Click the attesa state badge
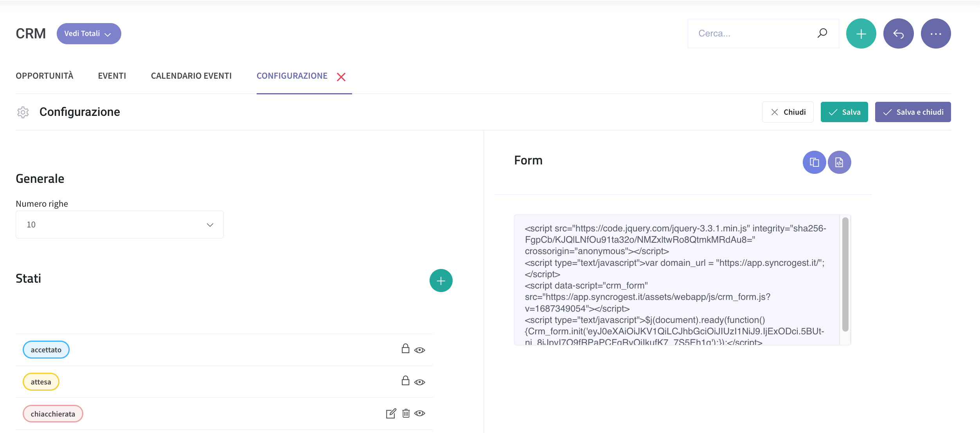 click(x=41, y=382)
